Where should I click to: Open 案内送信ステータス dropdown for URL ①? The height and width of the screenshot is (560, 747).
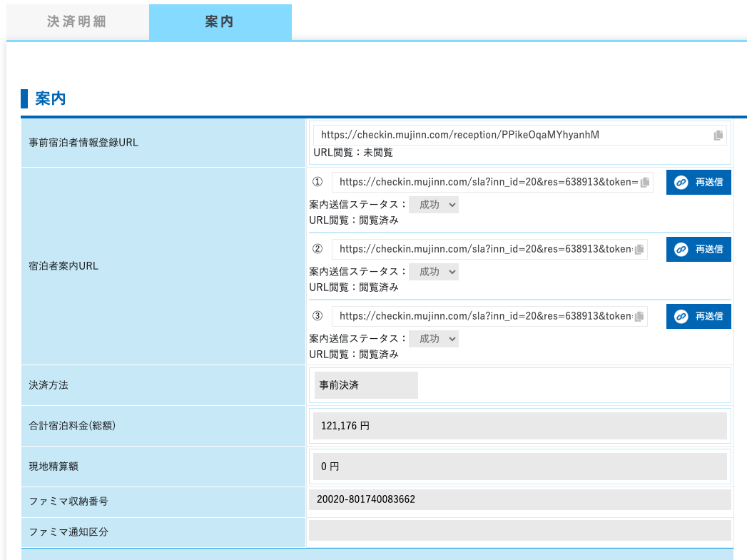434,205
